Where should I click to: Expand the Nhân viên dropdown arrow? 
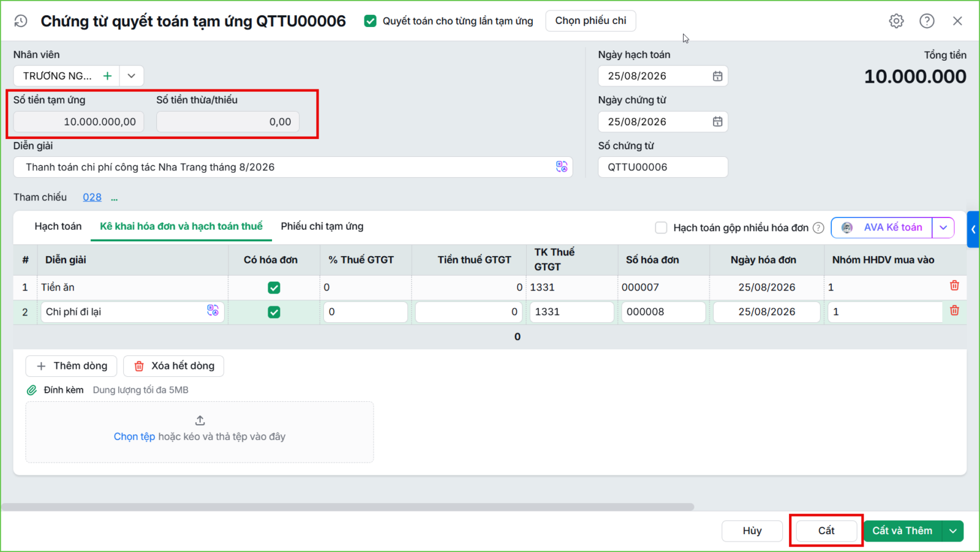131,76
